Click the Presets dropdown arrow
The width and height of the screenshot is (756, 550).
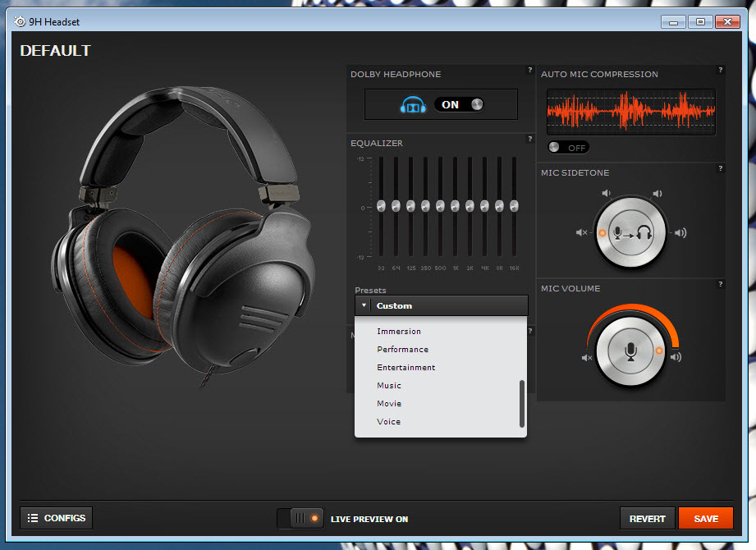coord(364,305)
